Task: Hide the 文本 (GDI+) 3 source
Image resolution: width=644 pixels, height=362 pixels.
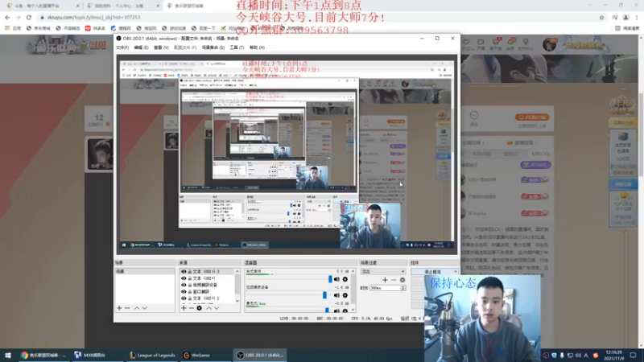Action: click(184, 271)
